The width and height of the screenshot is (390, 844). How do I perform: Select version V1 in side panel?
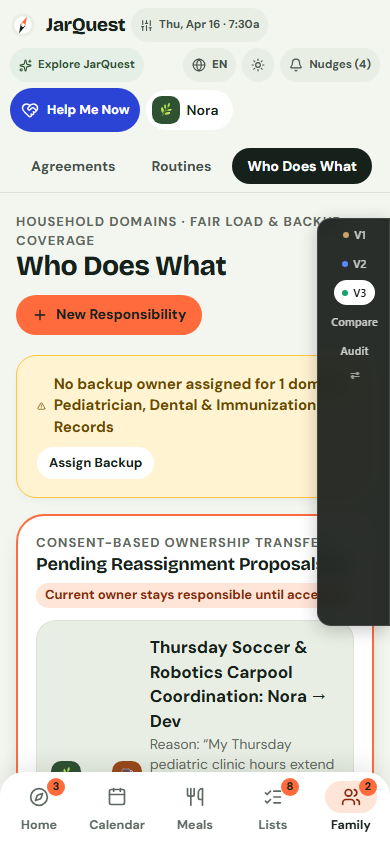tap(354, 235)
